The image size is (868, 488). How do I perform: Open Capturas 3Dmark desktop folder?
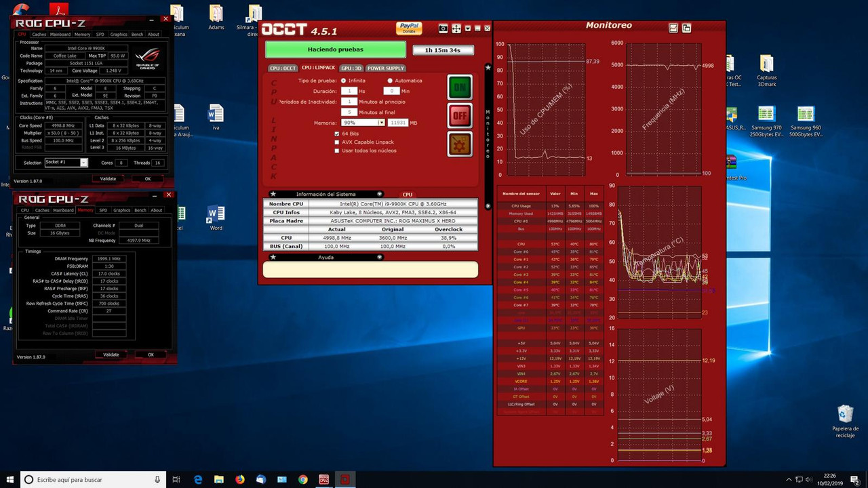pyautogui.click(x=766, y=70)
